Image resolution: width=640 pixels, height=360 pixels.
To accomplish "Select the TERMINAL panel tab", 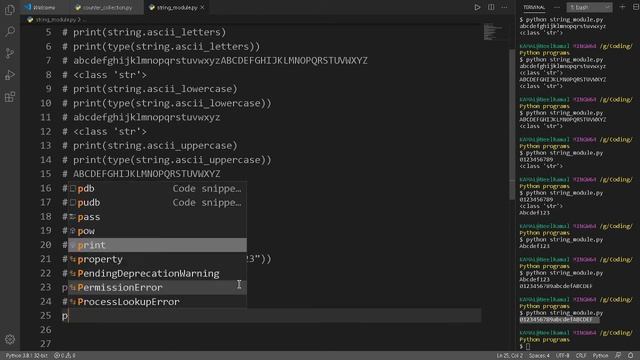I will tap(534, 7).
